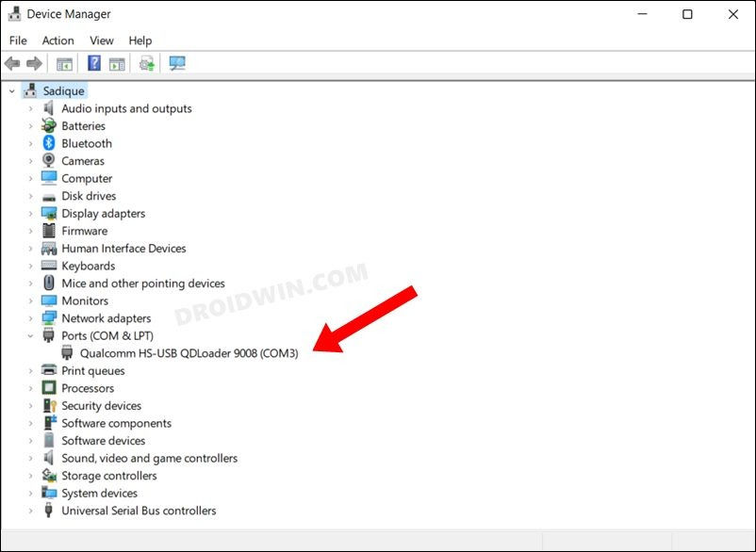Click Update device driver toolbar icon
This screenshot has width=756, height=552.
[x=147, y=63]
